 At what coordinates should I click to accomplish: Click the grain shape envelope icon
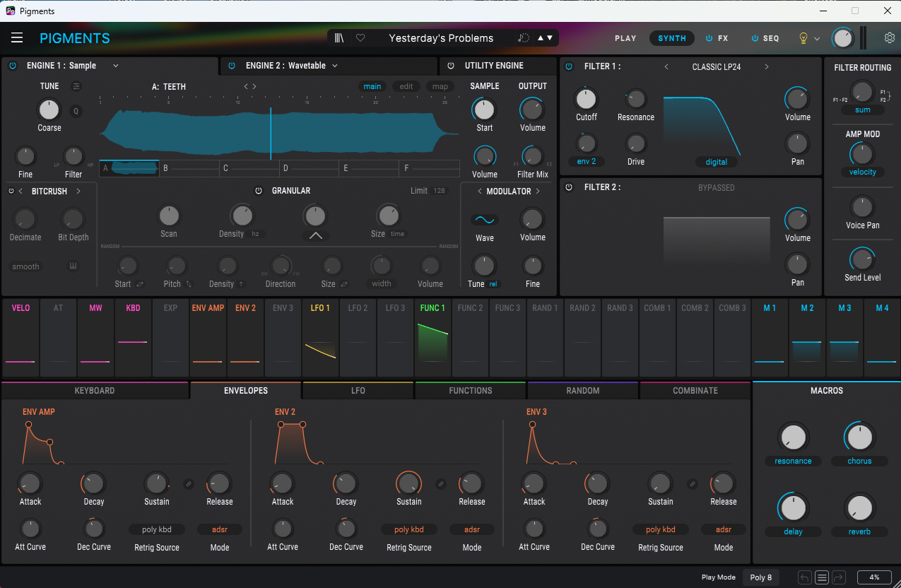[x=315, y=236]
